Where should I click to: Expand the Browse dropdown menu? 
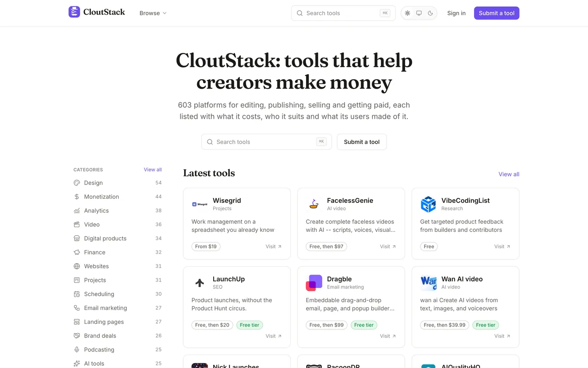[153, 13]
